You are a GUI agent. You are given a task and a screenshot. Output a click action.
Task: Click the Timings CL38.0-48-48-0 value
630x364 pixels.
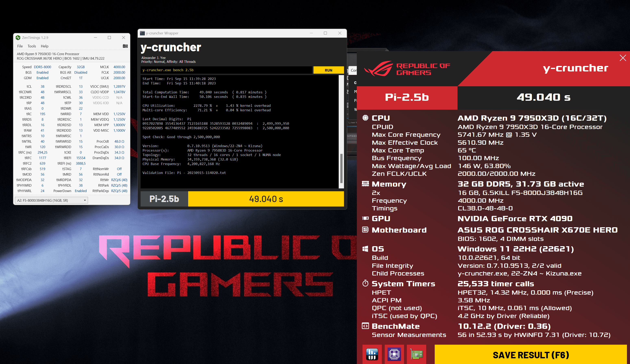[x=485, y=208]
